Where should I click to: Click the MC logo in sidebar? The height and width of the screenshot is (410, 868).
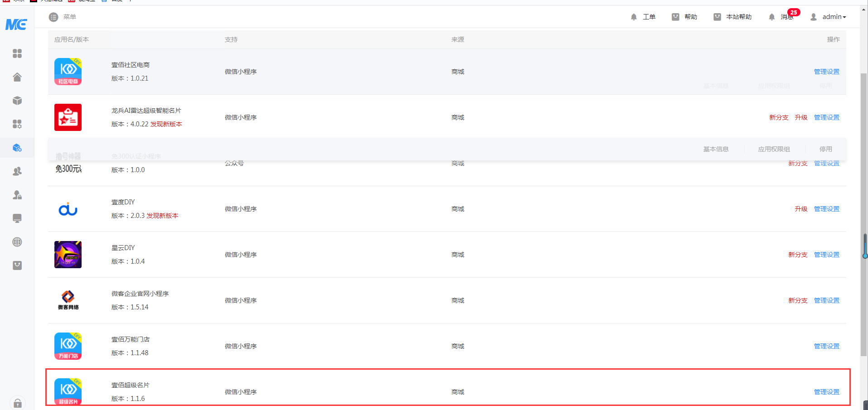(x=16, y=24)
